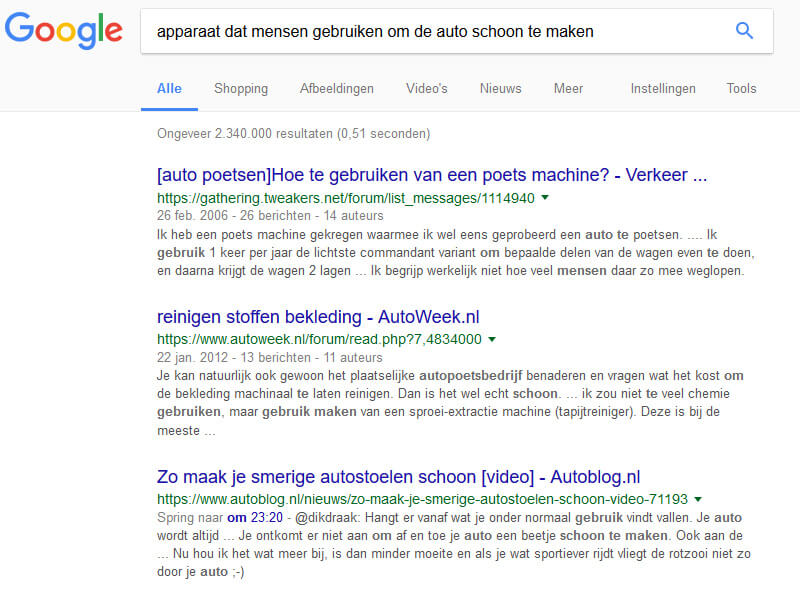Viewport: 800px width, 600px height.
Task: Open Instellingen menu
Action: (x=663, y=89)
